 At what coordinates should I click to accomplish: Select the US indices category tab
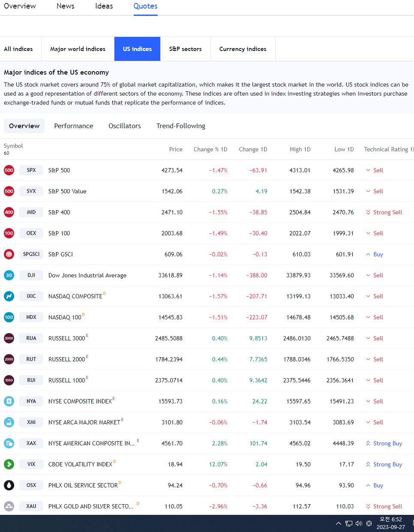(137, 49)
